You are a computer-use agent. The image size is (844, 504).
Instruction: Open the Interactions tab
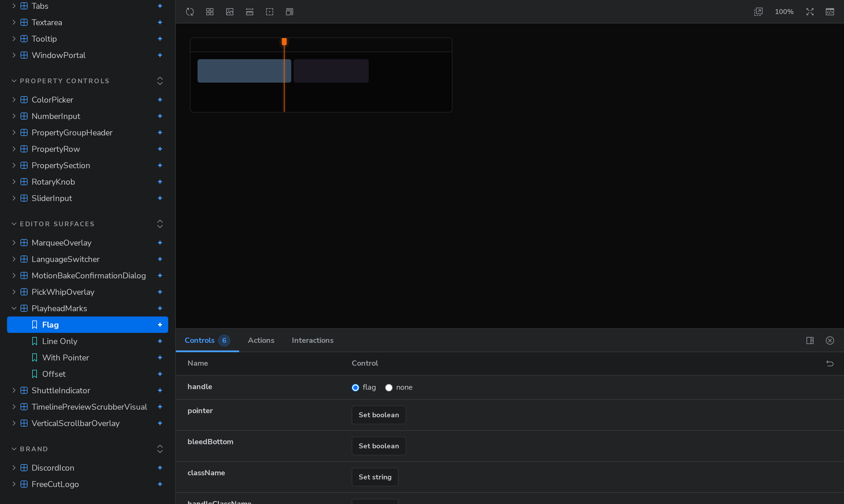point(312,340)
